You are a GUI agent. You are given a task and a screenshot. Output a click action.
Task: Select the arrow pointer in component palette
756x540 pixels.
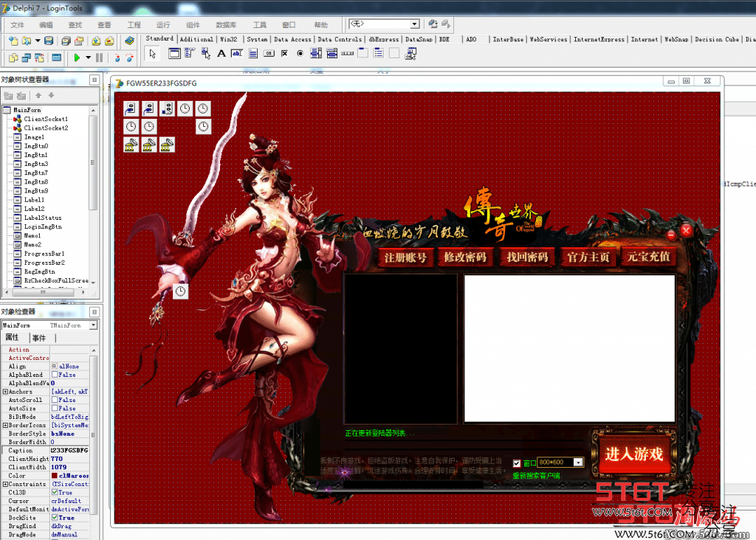click(x=152, y=53)
